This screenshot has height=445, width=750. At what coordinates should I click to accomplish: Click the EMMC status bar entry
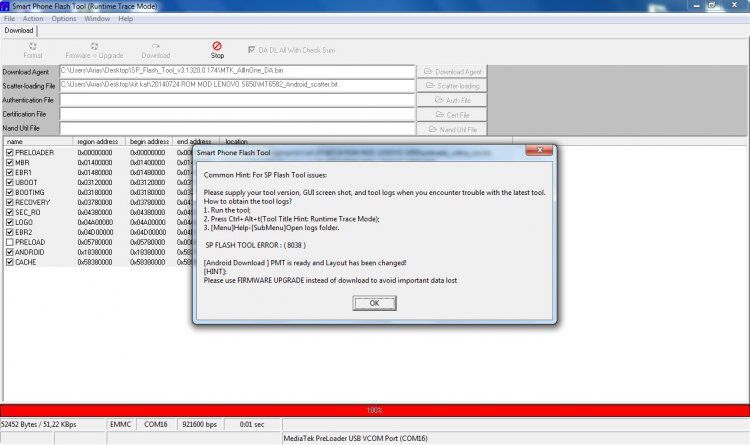click(x=121, y=424)
